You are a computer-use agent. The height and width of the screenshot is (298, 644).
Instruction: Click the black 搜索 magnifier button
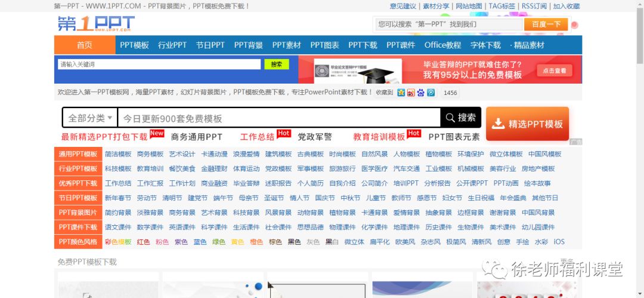(461, 118)
